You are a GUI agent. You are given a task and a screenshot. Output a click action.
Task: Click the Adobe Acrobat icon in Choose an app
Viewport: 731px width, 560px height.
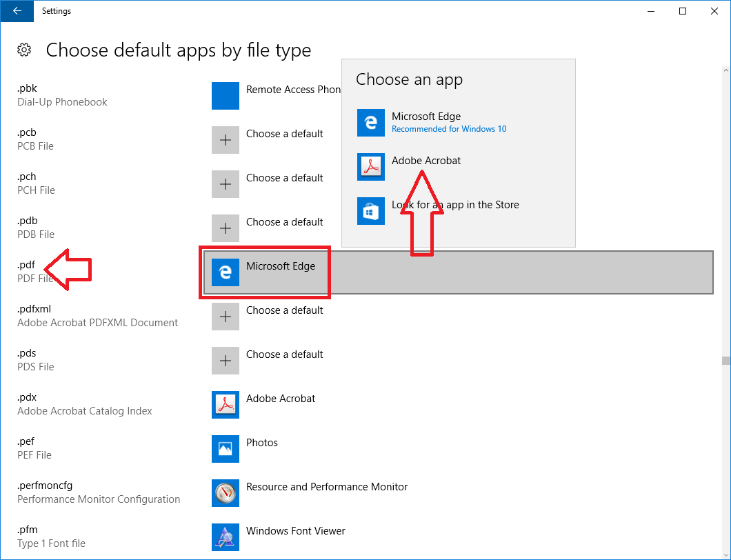[x=370, y=167]
